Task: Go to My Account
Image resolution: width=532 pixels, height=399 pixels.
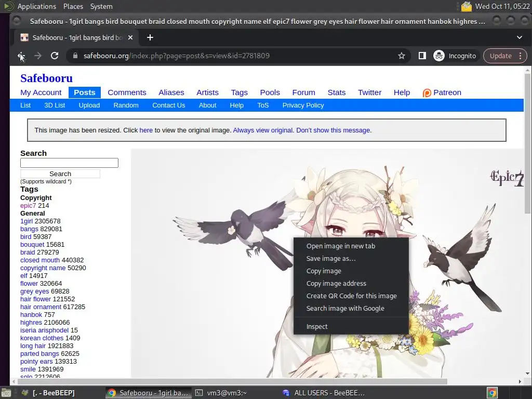Action: (41, 92)
